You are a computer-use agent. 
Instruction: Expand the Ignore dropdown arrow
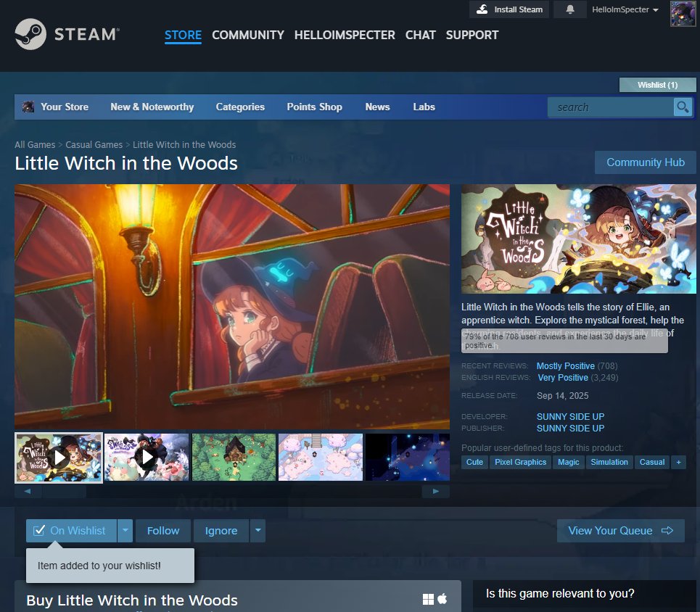click(258, 531)
